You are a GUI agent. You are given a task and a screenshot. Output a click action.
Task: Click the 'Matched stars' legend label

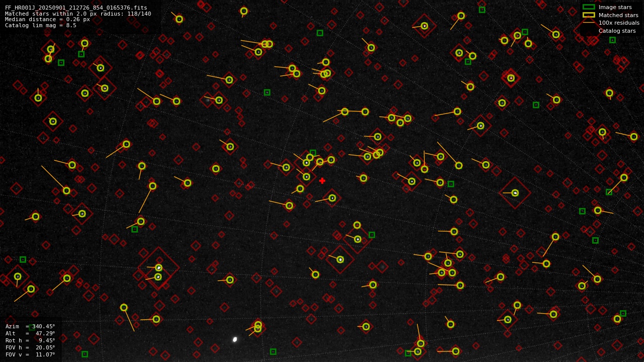pos(618,15)
